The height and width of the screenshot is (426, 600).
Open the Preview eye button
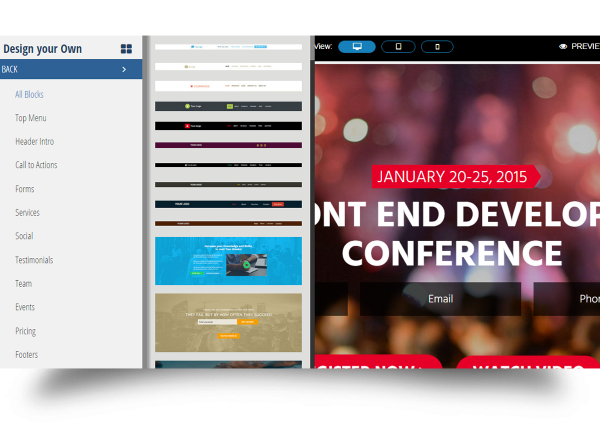coord(579,46)
